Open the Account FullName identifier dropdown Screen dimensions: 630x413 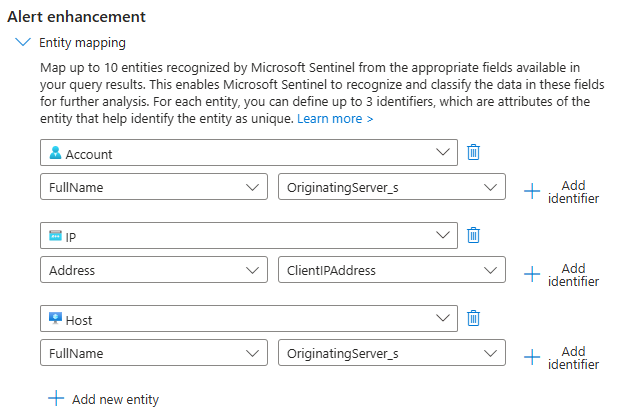154,187
